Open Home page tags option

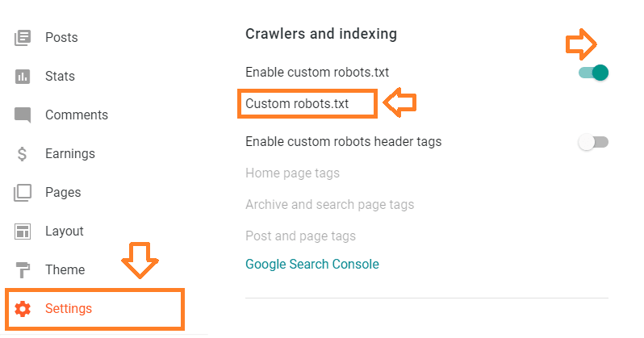292,173
